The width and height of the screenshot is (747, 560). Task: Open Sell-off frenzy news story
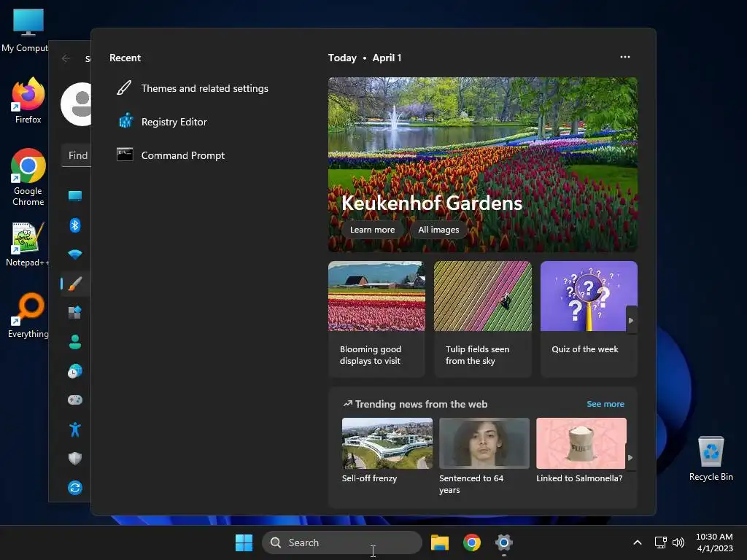point(387,451)
